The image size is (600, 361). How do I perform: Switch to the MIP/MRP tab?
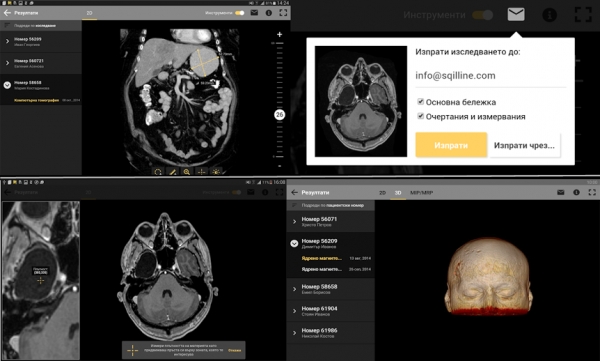(x=421, y=193)
